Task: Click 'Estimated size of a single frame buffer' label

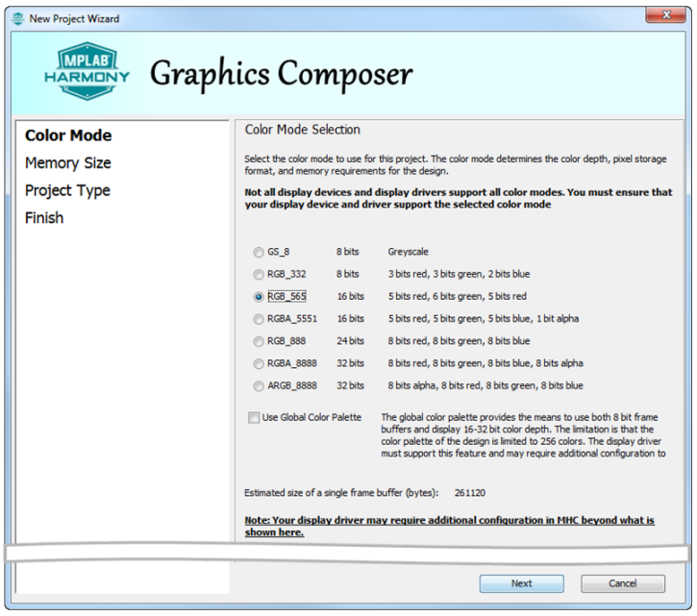Action: (x=341, y=493)
